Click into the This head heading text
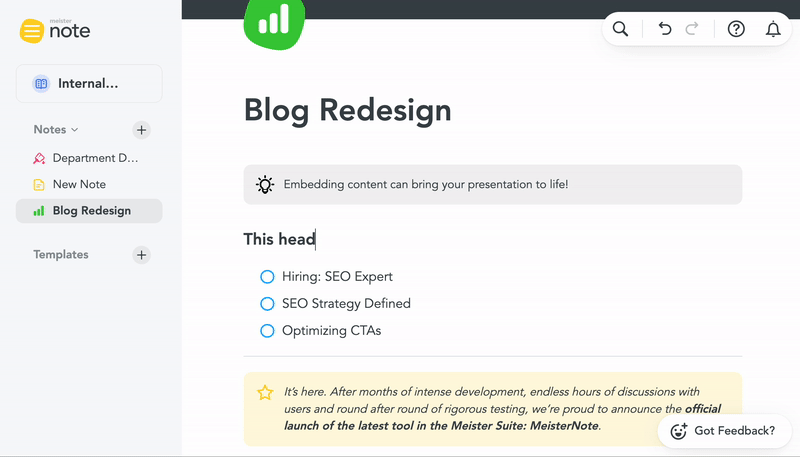Screen dimensions: 800x457 279,239
